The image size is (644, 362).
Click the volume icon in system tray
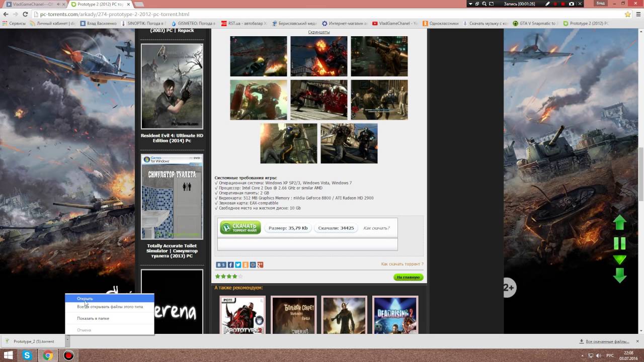(x=599, y=355)
